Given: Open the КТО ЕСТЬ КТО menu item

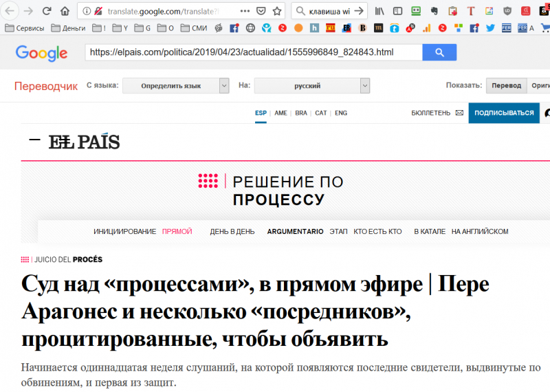Looking at the screenshot, I should pos(377,232).
